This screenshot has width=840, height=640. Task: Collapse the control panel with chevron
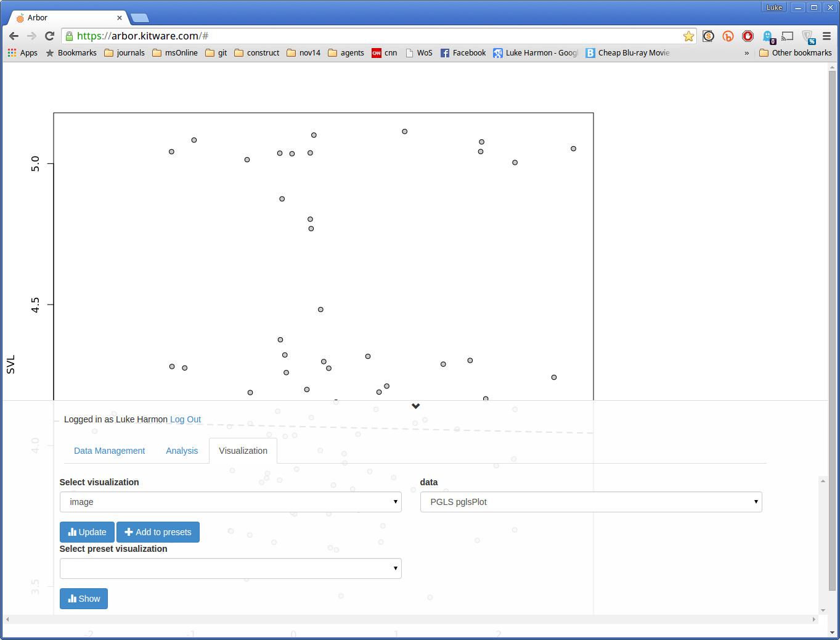416,406
